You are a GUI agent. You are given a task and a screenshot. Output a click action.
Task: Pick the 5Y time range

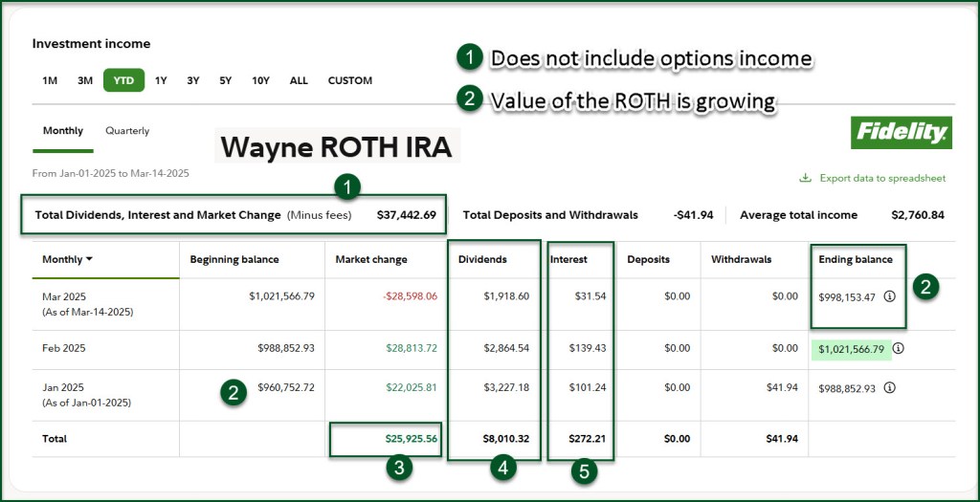(225, 81)
